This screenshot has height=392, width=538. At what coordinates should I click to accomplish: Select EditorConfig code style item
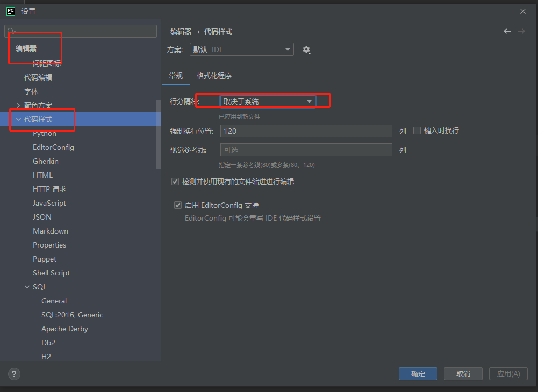coord(54,147)
